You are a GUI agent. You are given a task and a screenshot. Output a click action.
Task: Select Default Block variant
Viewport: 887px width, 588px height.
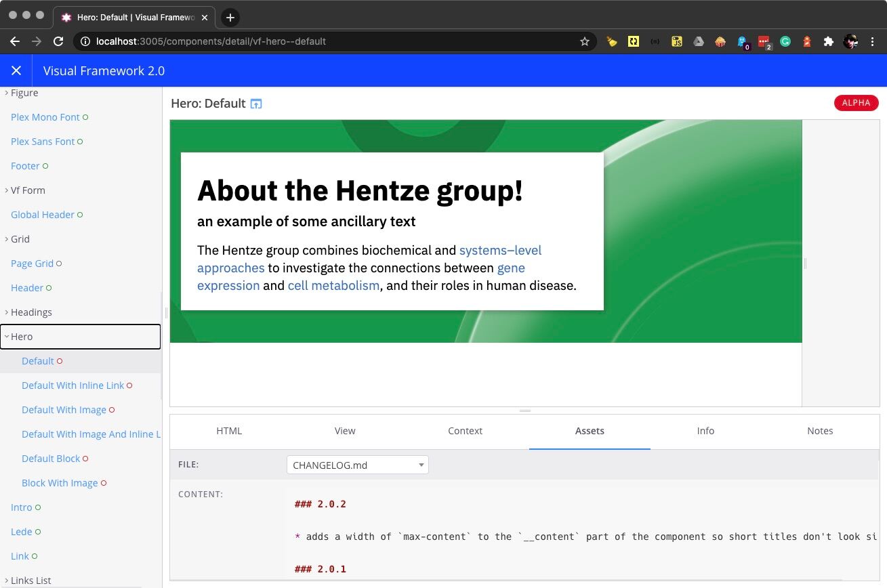51,459
